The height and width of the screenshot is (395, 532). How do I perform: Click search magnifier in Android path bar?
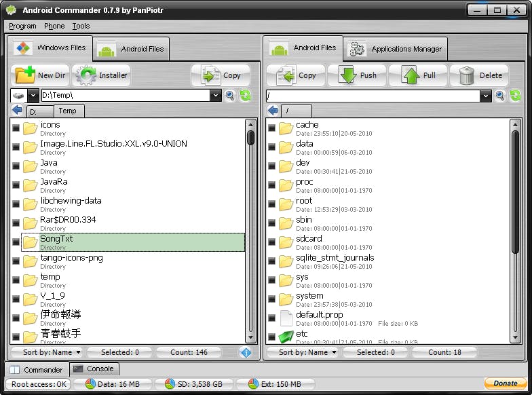coord(500,96)
